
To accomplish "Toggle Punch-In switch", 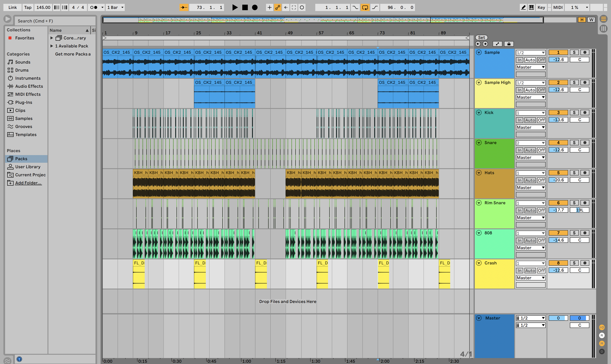I will (x=355, y=7).
